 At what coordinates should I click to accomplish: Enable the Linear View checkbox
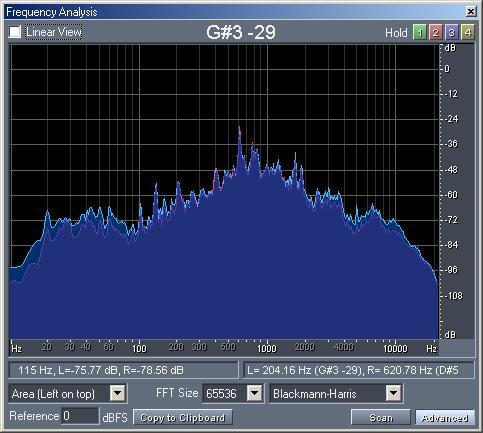[15, 32]
